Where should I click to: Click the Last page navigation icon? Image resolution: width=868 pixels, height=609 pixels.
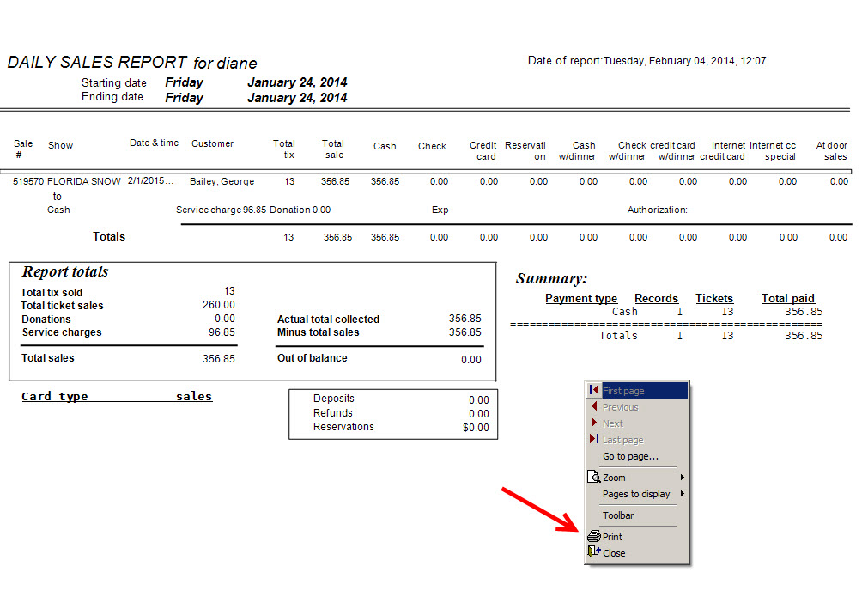pos(593,439)
